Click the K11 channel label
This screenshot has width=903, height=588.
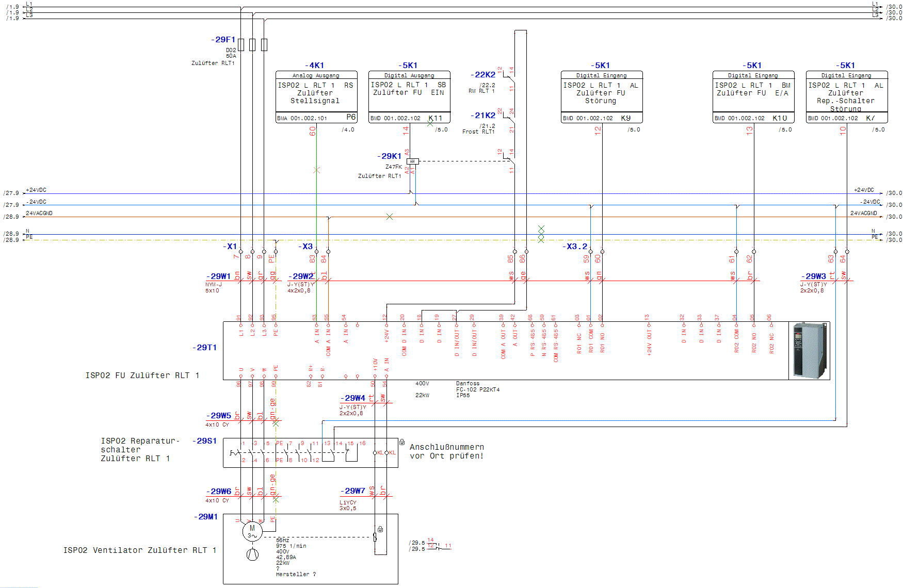coord(435,118)
